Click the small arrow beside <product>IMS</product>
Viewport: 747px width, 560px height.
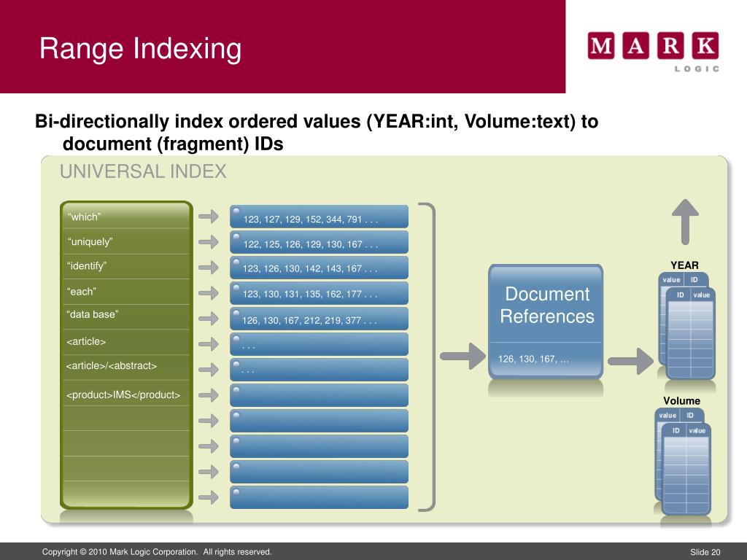208,394
